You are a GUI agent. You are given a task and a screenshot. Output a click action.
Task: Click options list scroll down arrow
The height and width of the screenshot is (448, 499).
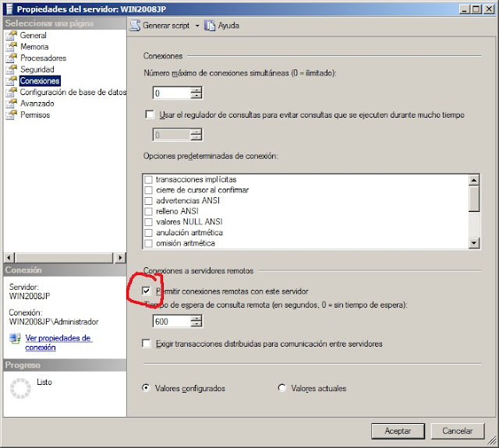point(474,243)
